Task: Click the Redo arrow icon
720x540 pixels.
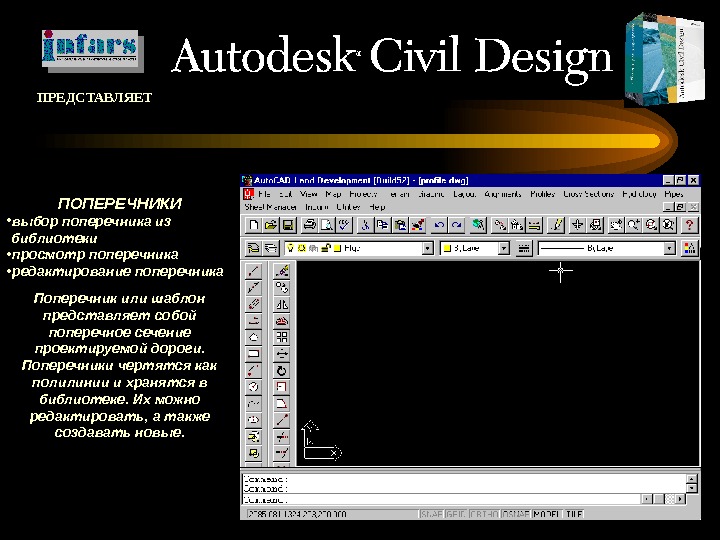Action: (456, 225)
